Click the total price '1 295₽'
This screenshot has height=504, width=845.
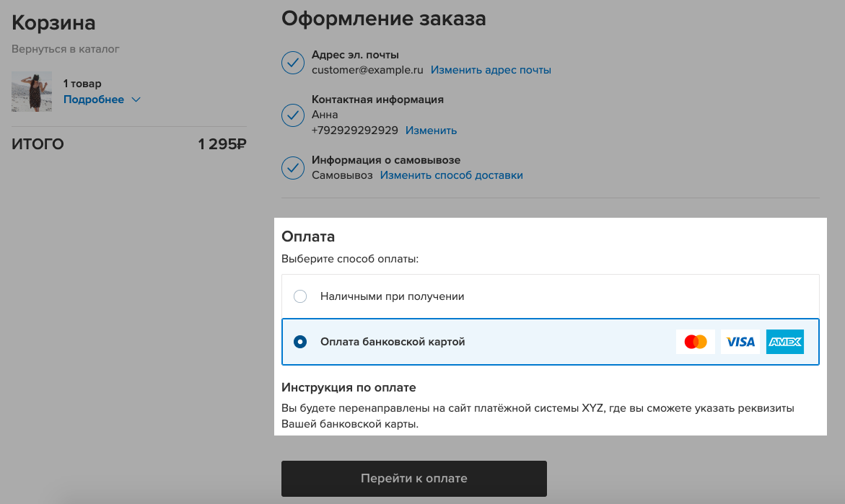click(222, 143)
